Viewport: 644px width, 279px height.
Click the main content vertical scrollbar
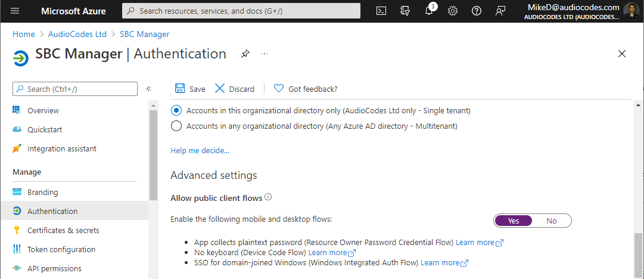(x=639, y=179)
